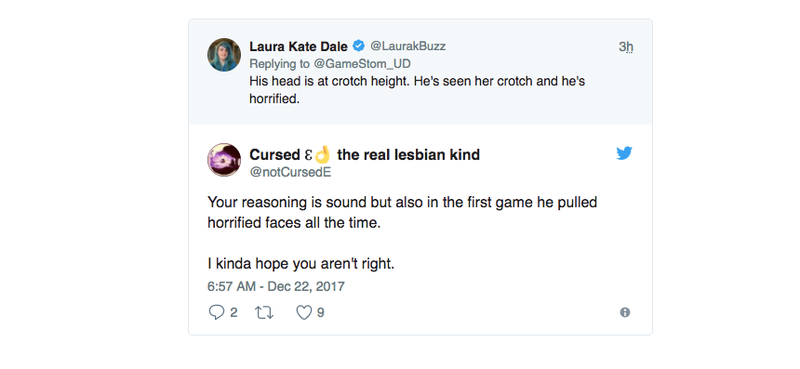Screen dimensions: 800x369
Task: Click the 'I kinda hope you aren't right' line
Action: (x=301, y=264)
